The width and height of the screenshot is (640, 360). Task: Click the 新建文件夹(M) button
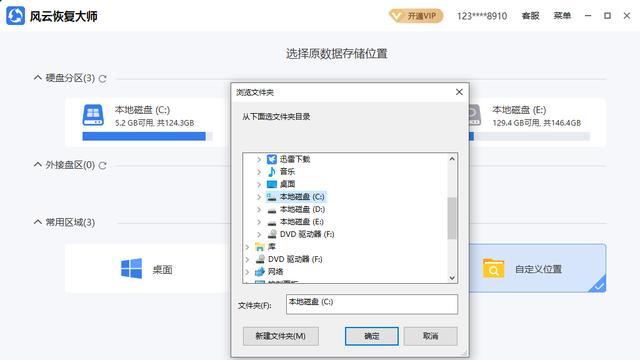(x=280, y=336)
